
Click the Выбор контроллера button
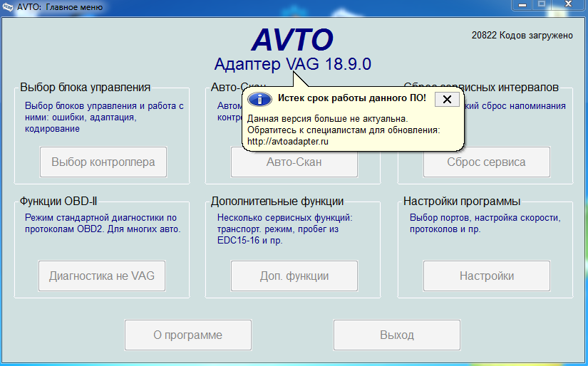[103, 162]
